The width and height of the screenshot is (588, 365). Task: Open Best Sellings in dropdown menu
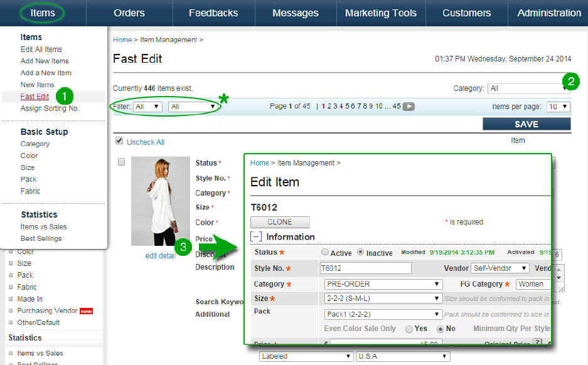click(41, 239)
